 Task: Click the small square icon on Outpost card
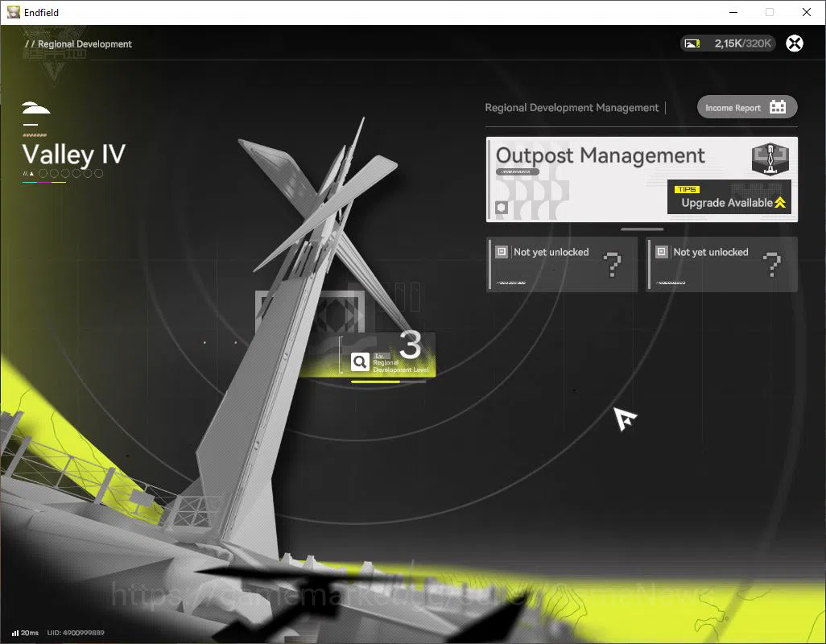tap(502, 208)
